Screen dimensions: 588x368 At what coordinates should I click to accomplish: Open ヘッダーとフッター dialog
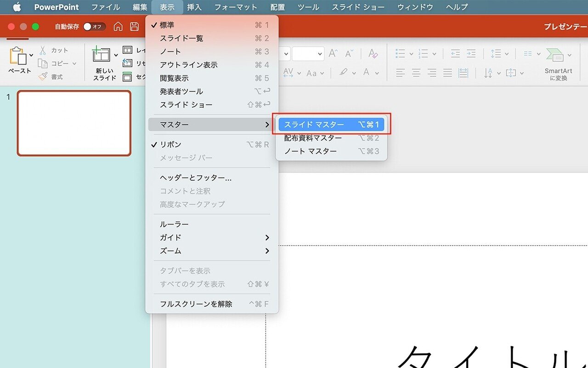pos(212,178)
